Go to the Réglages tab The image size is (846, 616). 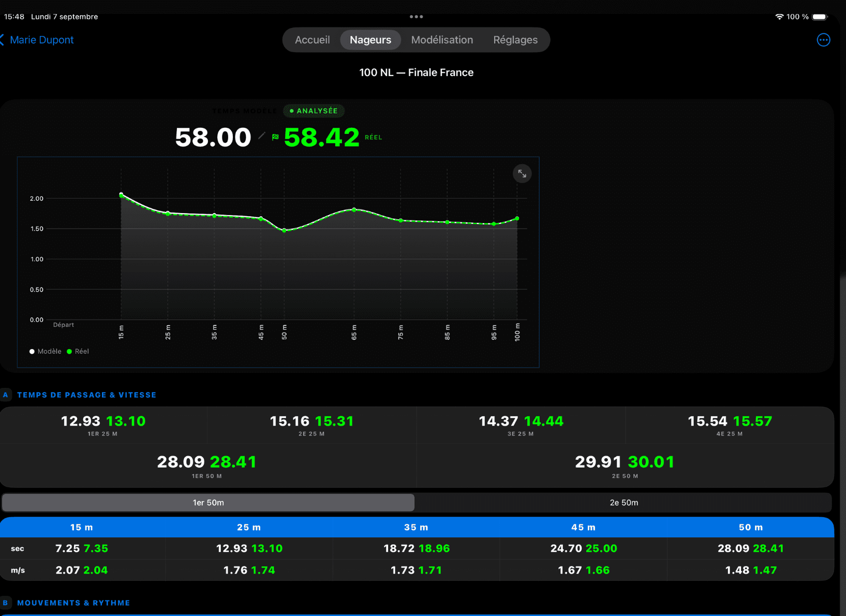pos(515,40)
